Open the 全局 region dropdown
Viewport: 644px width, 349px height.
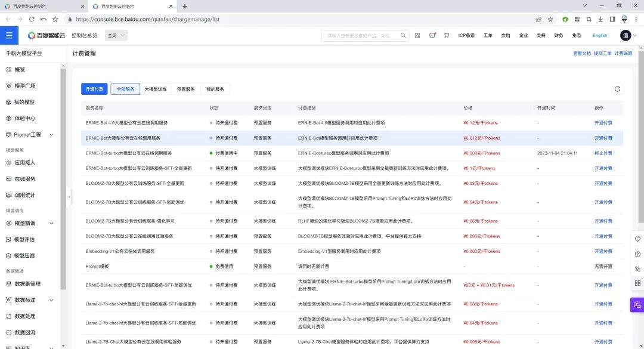116,35
